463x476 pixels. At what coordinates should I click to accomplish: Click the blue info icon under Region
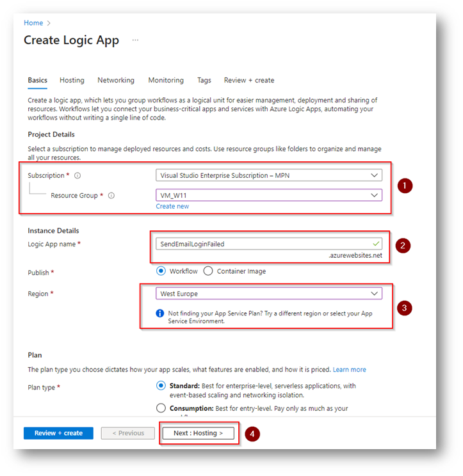[x=160, y=313]
